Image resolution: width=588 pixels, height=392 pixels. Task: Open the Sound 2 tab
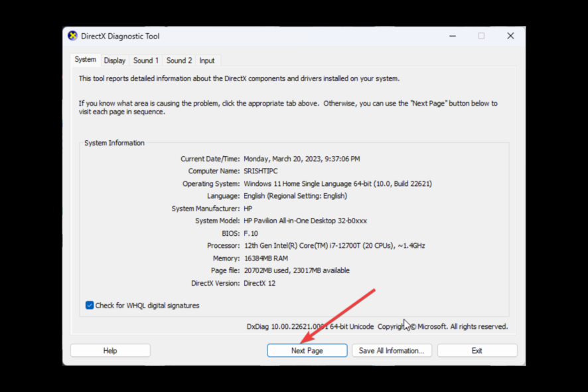pos(179,60)
